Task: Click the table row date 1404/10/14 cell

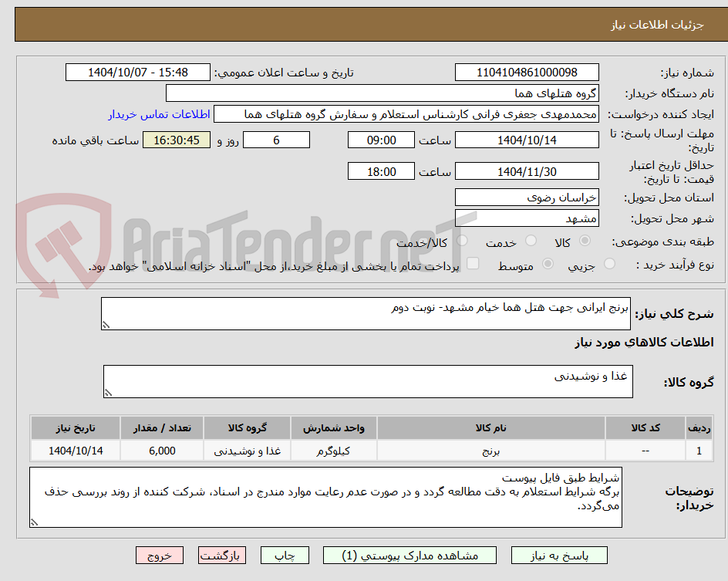Action: click(x=76, y=451)
